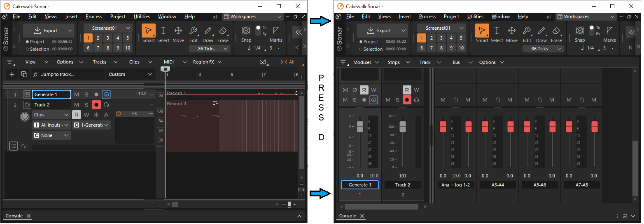644x224 pixels.
Task: Click the Marks flag icon in right window
Action: point(609,31)
